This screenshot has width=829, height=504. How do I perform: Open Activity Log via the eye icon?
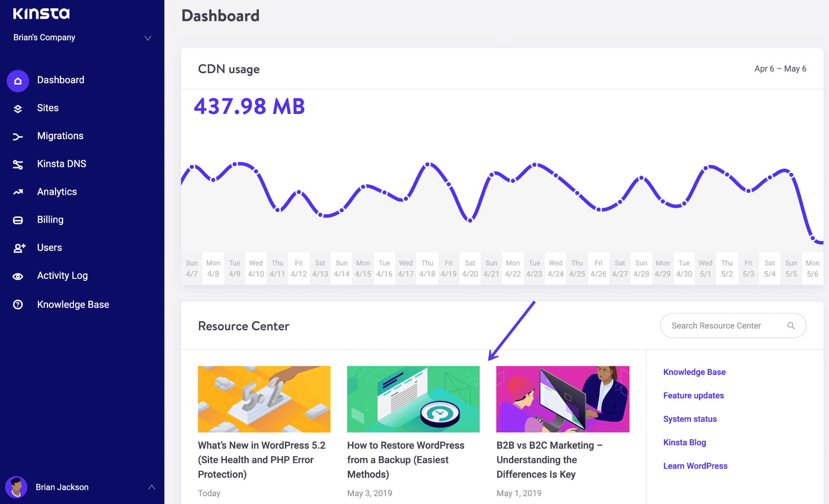[x=17, y=276]
